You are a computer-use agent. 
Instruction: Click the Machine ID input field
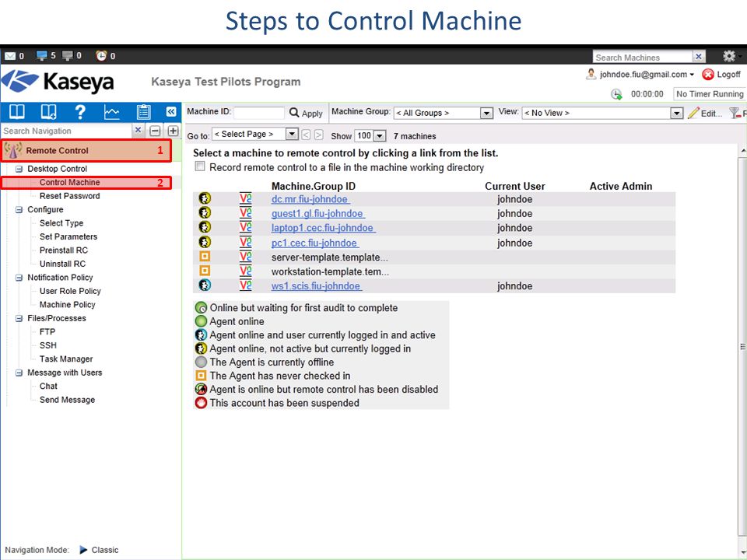(x=259, y=113)
